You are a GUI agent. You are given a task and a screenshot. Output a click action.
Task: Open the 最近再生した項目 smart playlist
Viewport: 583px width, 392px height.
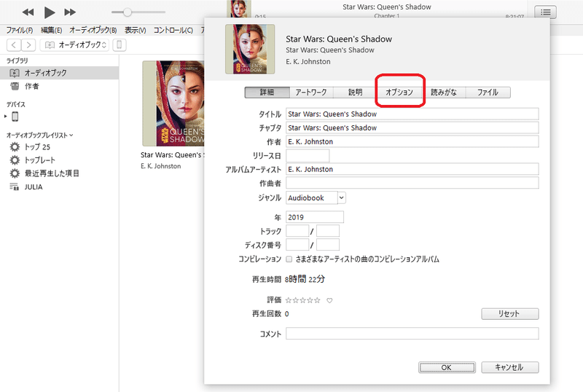coord(52,173)
